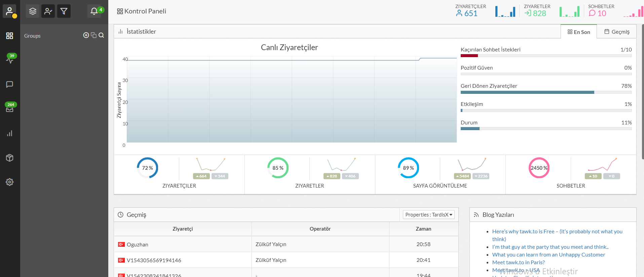The width and height of the screenshot is (644, 277).
Task: Click the Kaçırılan Sohbet İstekleri progress bar
Action: click(x=546, y=56)
